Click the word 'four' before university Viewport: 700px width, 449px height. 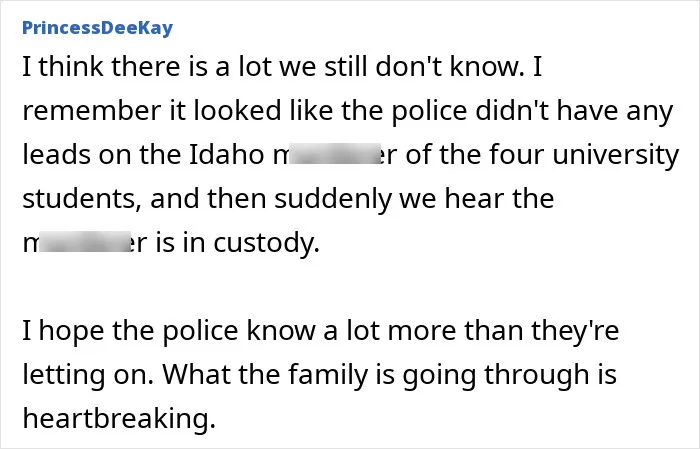coord(517,154)
